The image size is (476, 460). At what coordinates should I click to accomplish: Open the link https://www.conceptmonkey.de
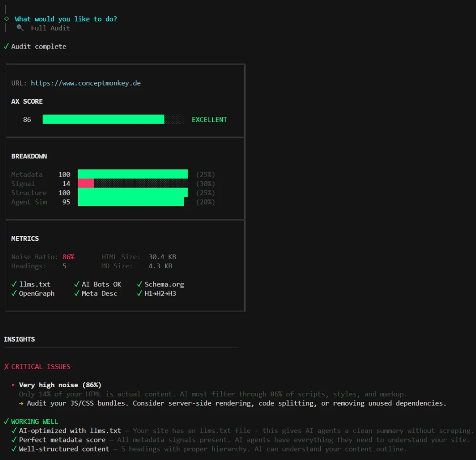(x=86, y=83)
